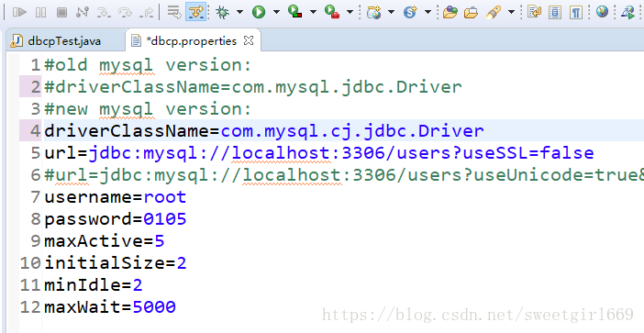This screenshot has width=644, height=333.
Task: Click the Search flashlight icon
Action: tap(494, 12)
